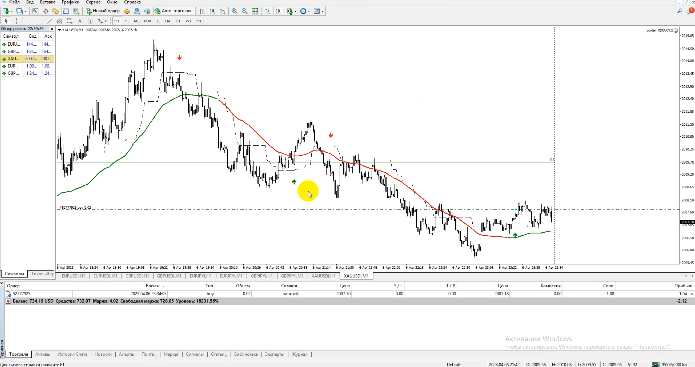Select the trendline drawing tool
The width and height of the screenshot is (695, 367).
[49, 21]
